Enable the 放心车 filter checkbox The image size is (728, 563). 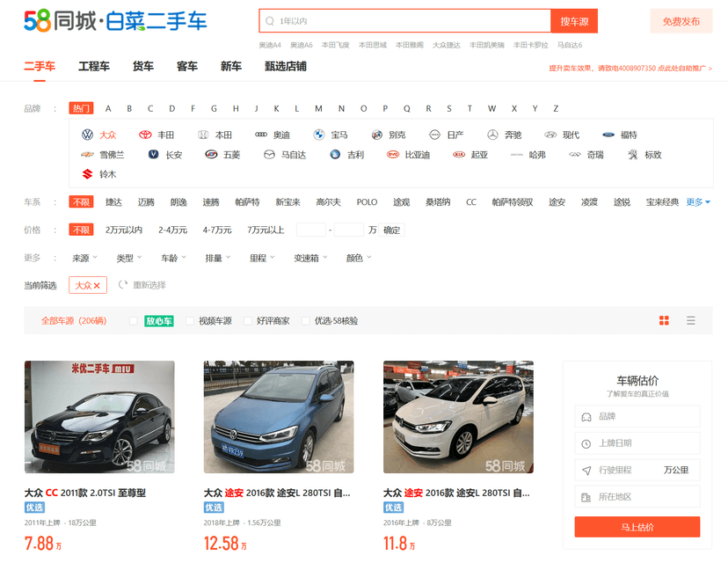[x=134, y=321]
